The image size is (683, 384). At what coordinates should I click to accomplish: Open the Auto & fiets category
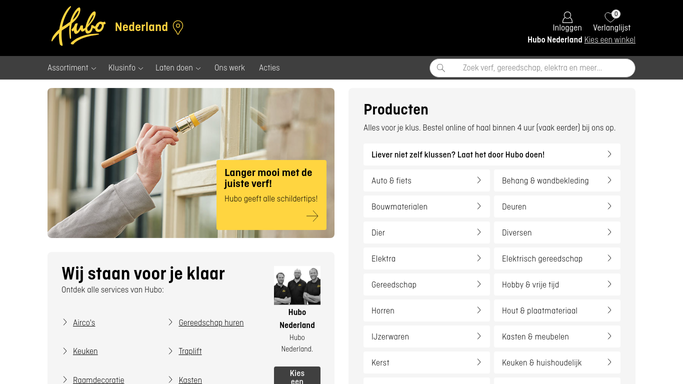pyautogui.click(x=426, y=181)
